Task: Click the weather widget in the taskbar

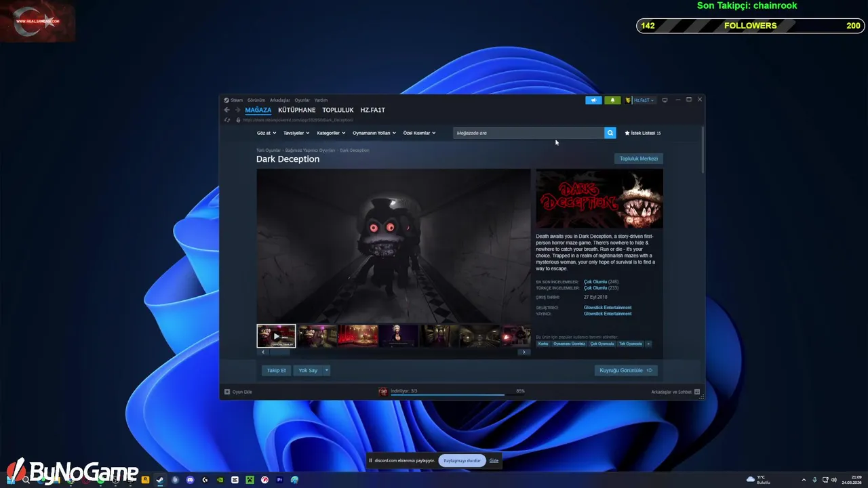Action: point(758,480)
